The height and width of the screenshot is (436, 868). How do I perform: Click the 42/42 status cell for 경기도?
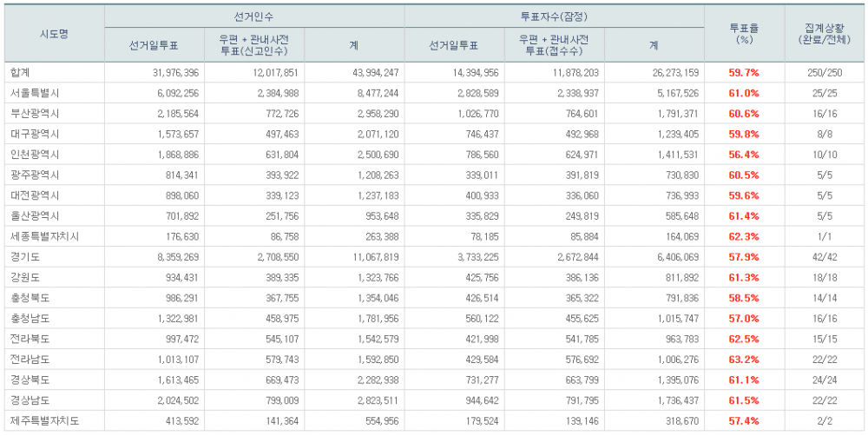click(x=825, y=257)
